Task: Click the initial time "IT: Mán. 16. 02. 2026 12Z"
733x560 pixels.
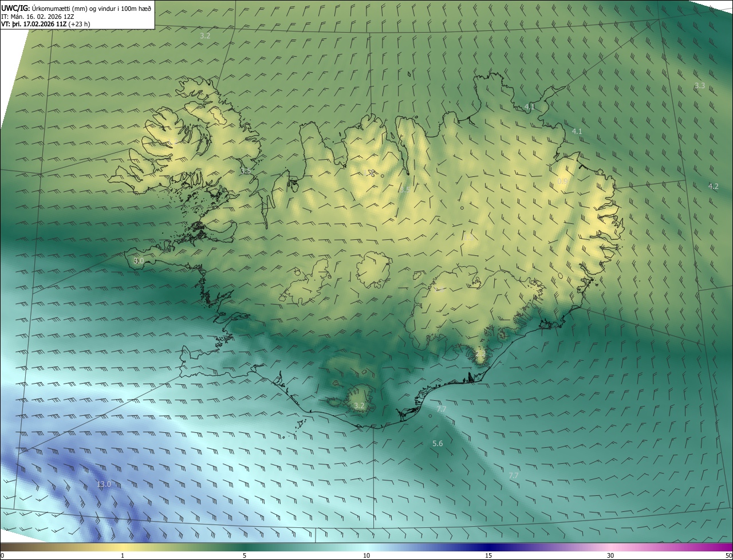Action: coord(38,16)
